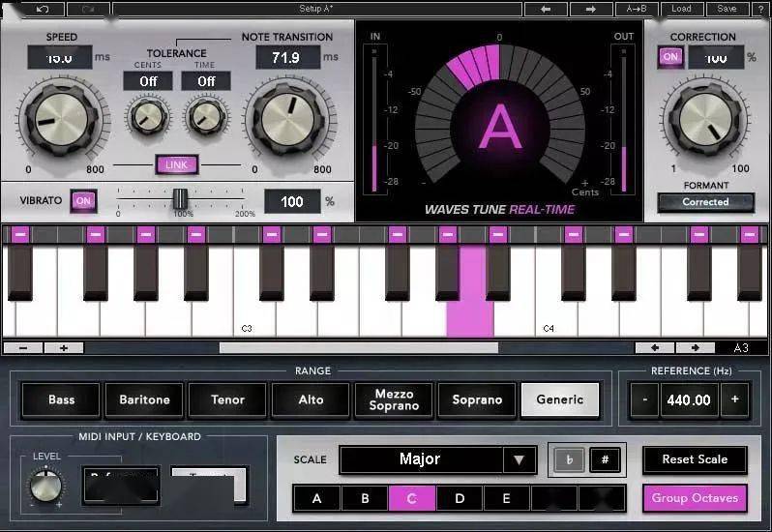The width and height of the screenshot is (772, 532).
Task: Open the Load menu
Action: tap(681, 9)
